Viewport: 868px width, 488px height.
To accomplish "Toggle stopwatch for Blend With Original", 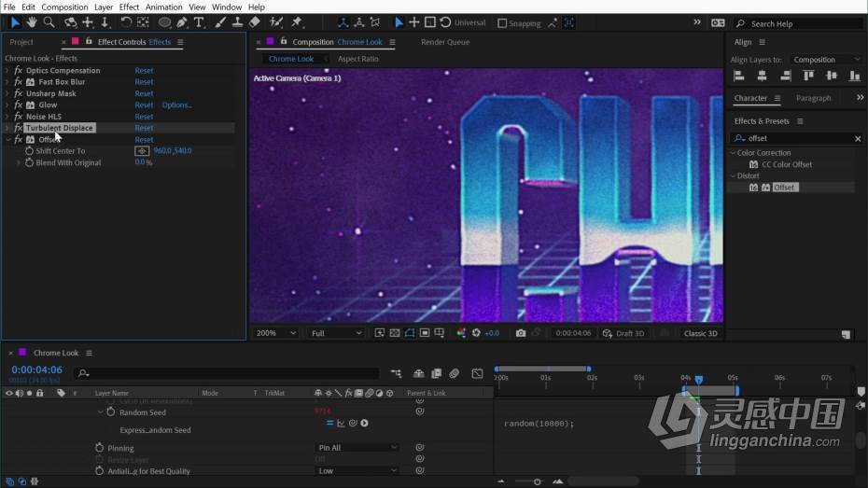I will click(29, 162).
